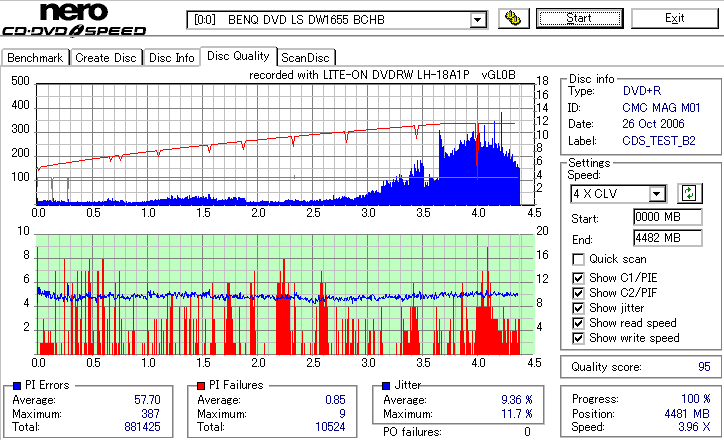The width and height of the screenshot is (724, 441).
Task: Toggle the Show C1/PIE checkbox
Action: click(578, 278)
